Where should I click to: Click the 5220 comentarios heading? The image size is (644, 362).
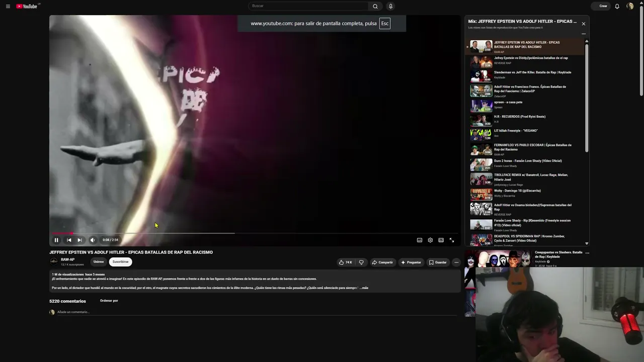point(67,301)
